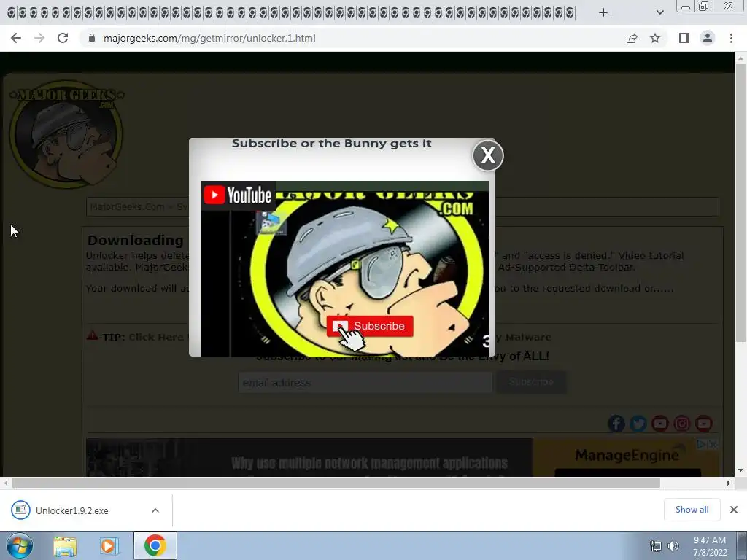This screenshot has height=560, width=747.
Task: Select the address bar URL majorgeeks.com
Action: [x=209, y=38]
